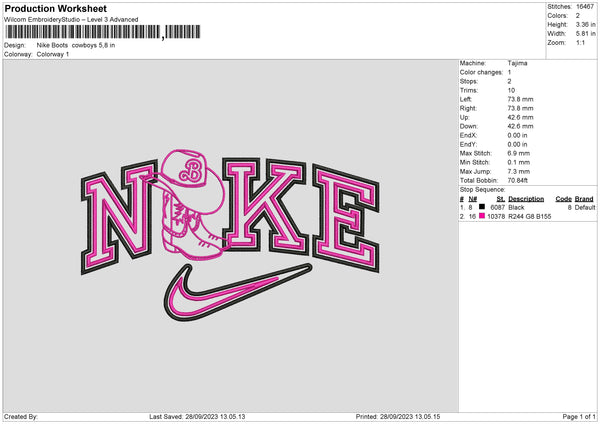Click the Stitches value 16467
600x424 pixels.
pyautogui.click(x=584, y=7)
